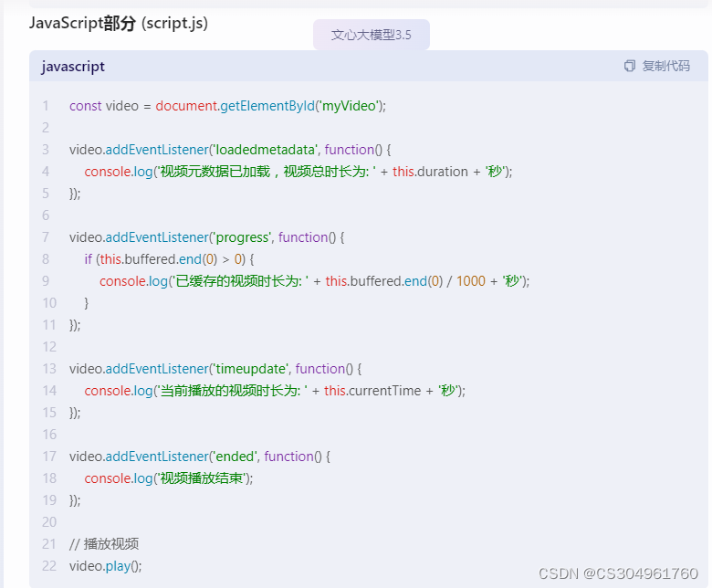The image size is (712, 588).
Task: Click '视频元数据已加载' string in line 4
Action: pyautogui.click(x=215, y=172)
